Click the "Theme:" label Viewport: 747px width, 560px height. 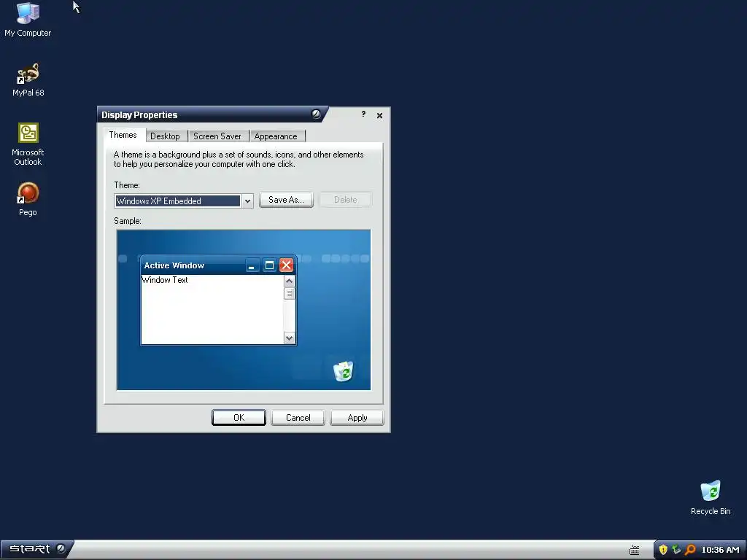[127, 185]
